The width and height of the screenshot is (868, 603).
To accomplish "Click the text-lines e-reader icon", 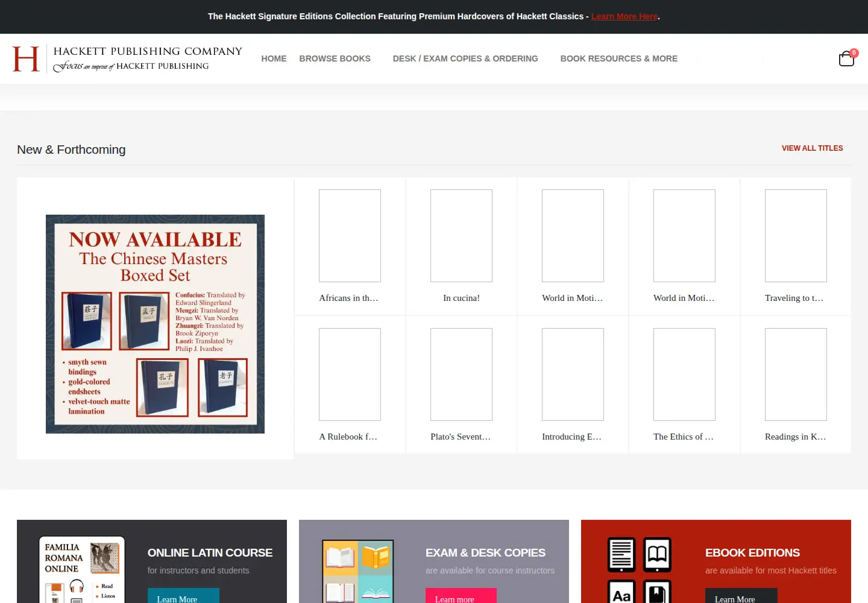I will (x=621, y=554).
